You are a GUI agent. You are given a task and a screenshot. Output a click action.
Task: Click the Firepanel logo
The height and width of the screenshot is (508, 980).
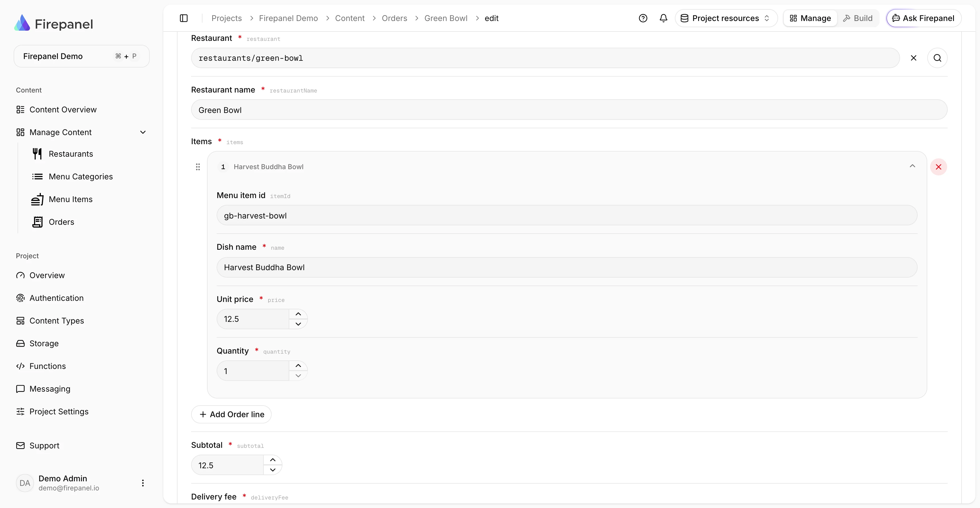(x=54, y=24)
